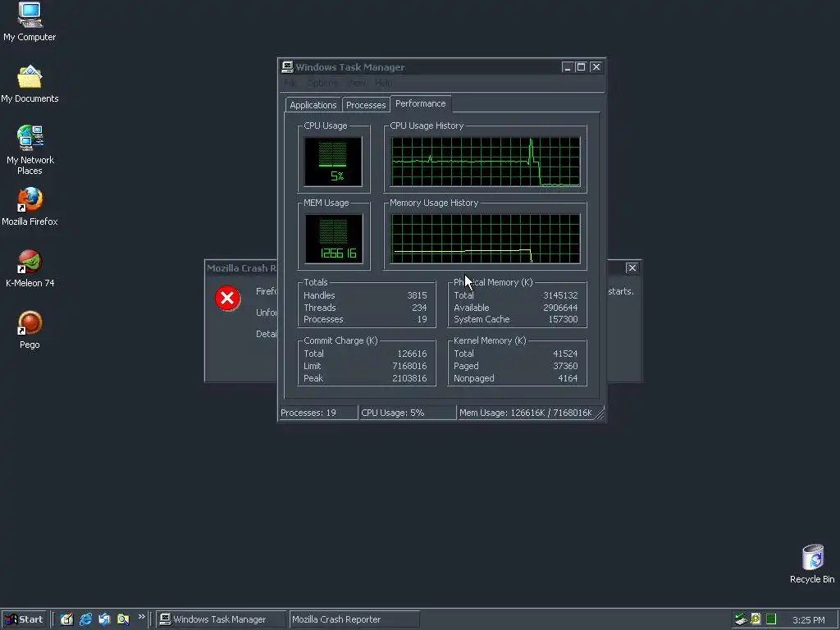Open the My Computer desktop icon
Screen dimensions: 840x630
click(30, 21)
